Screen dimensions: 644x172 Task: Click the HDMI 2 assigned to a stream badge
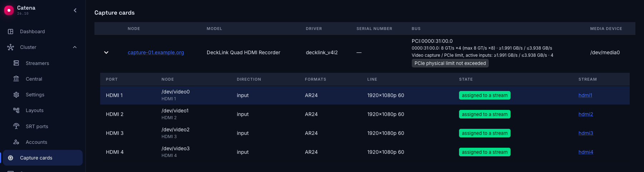485,114
